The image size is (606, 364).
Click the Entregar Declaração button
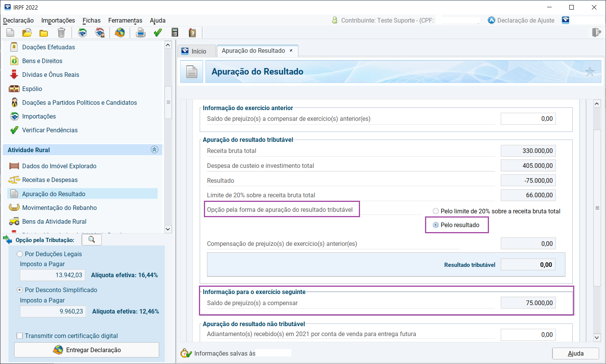pos(86,350)
